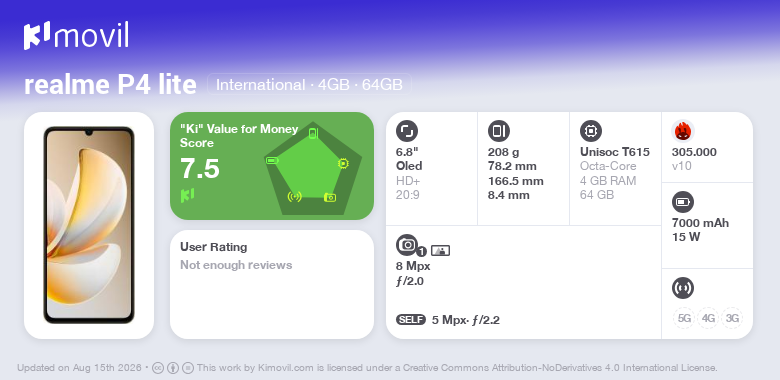Select the 5G network badge
The width and height of the screenshot is (780, 380).
(684, 318)
